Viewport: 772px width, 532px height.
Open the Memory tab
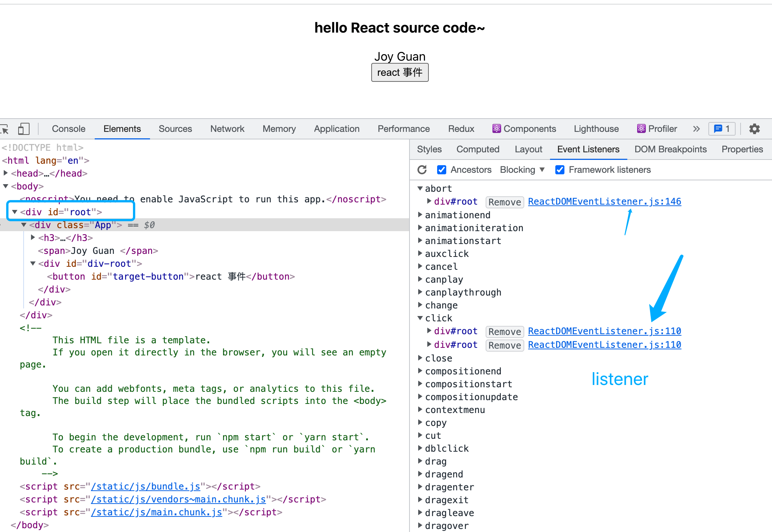coord(279,129)
